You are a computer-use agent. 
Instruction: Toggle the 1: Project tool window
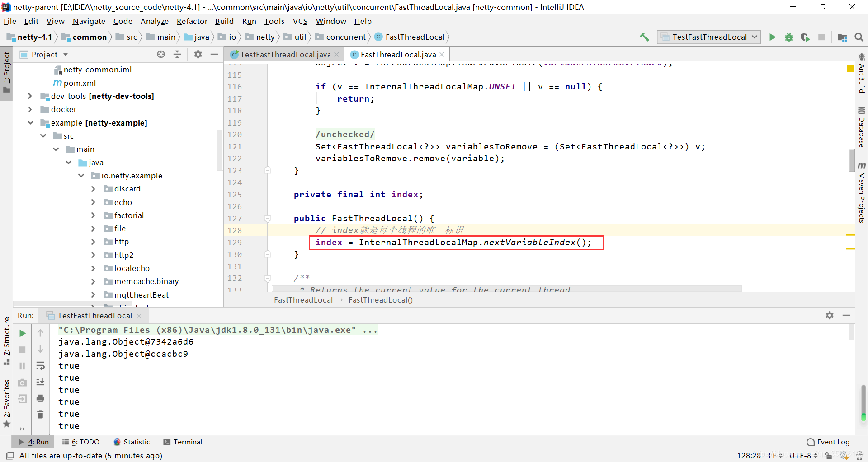tap(6, 72)
